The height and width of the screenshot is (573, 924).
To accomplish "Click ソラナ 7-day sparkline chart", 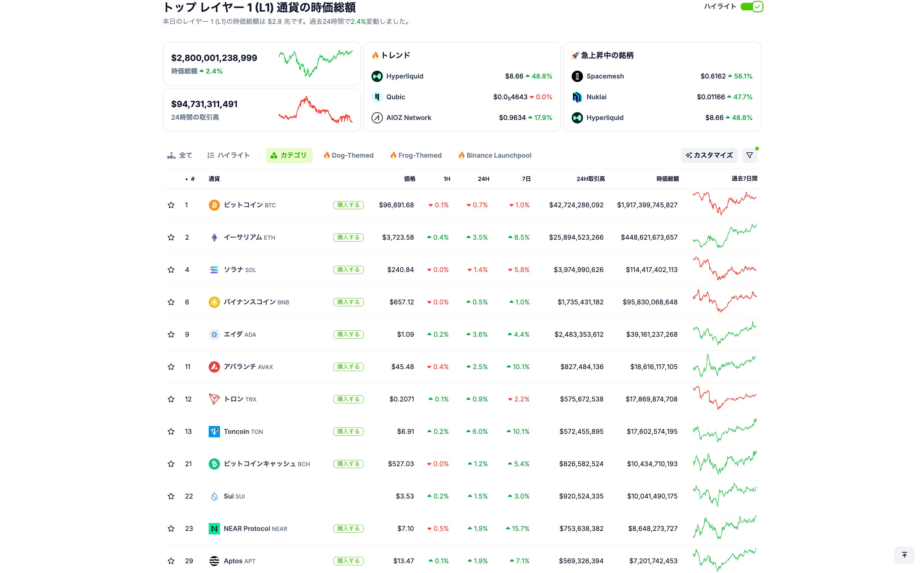I will (x=724, y=269).
